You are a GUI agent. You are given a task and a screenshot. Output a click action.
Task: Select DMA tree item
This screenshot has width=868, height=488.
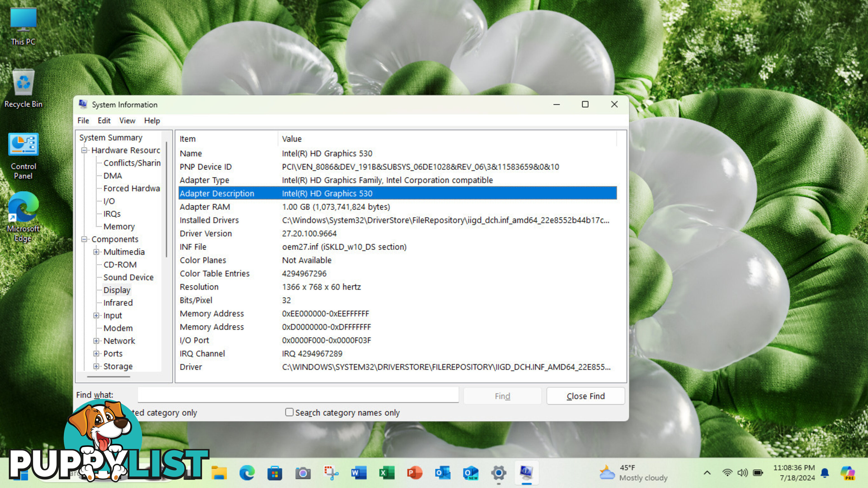113,176
